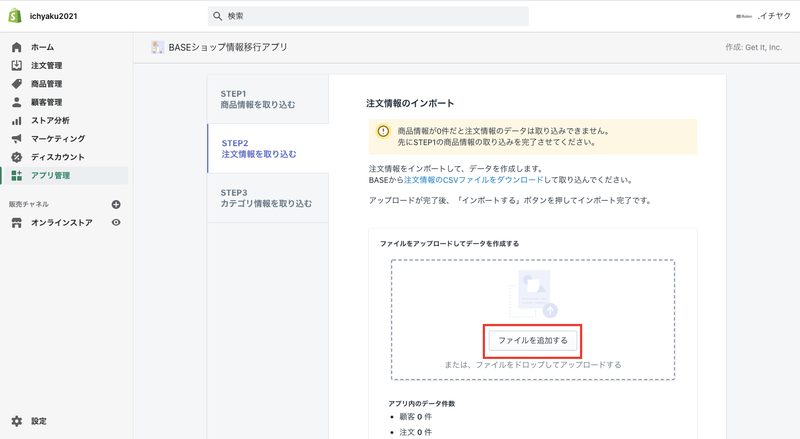Viewport: 800px width, 439px height.
Task: View online store via eye icon
Action: (x=116, y=223)
